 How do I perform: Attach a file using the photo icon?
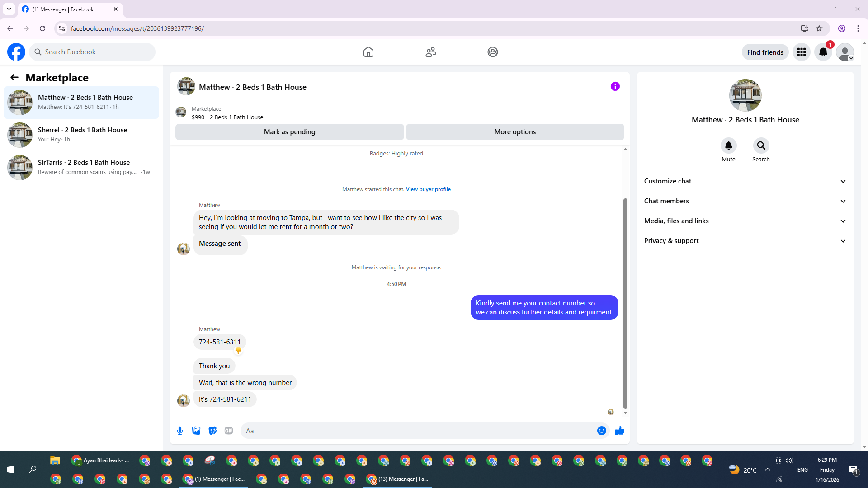click(x=196, y=431)
